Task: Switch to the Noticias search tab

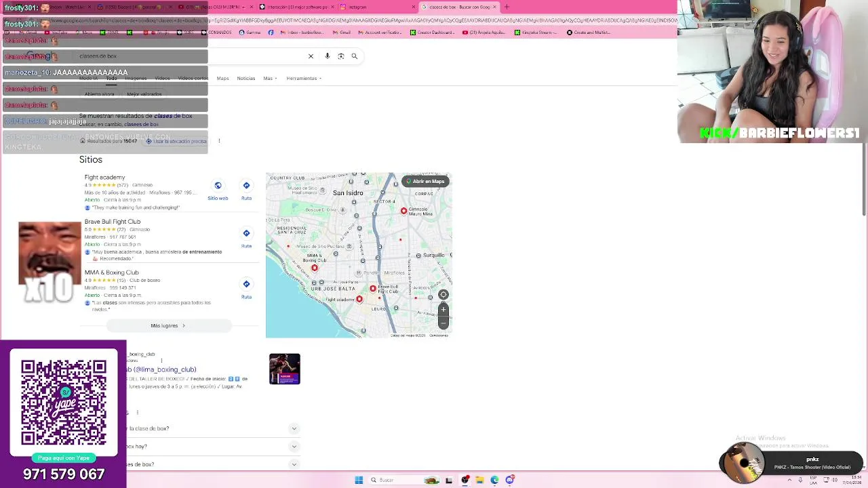Action: 246,79
